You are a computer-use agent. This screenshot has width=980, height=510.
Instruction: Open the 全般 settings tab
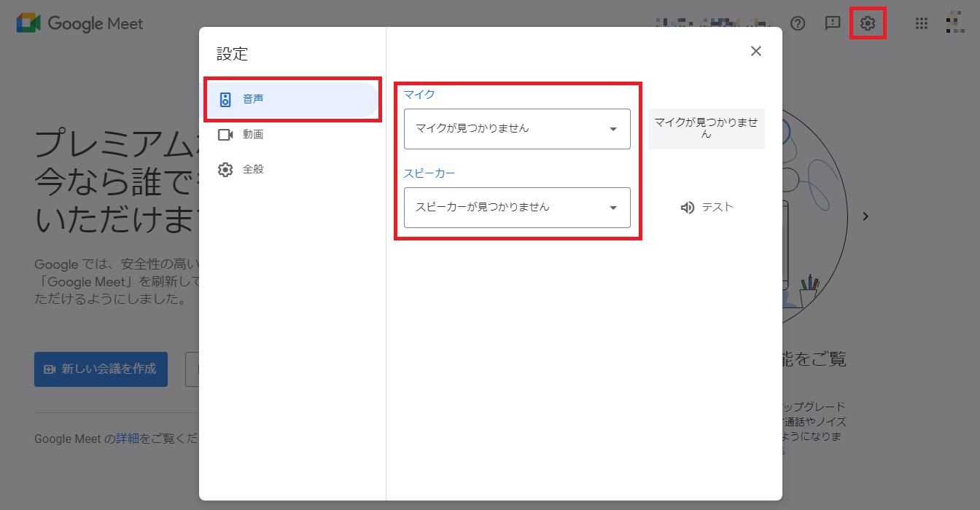click(253, 170)
